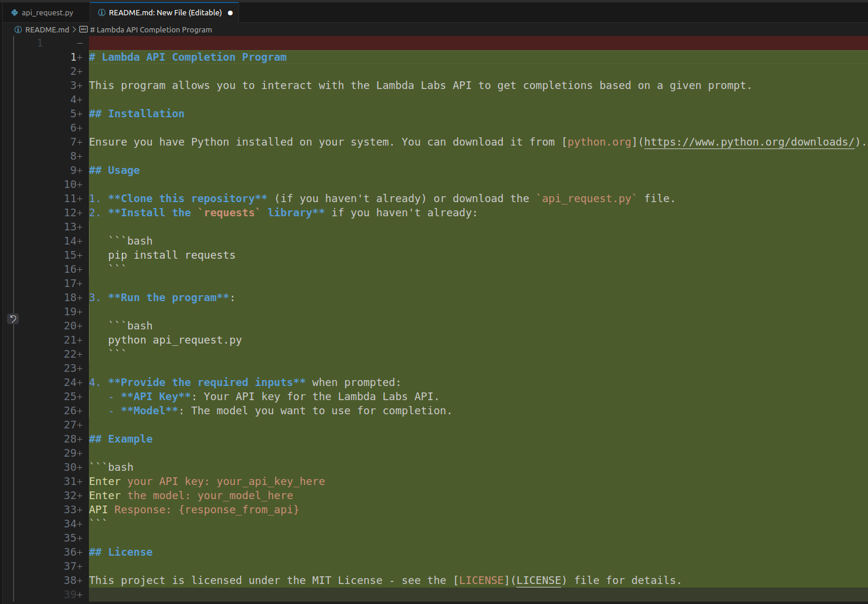
Task: Select the README.md: New File (Editable) tab
Action: point(165,12)
